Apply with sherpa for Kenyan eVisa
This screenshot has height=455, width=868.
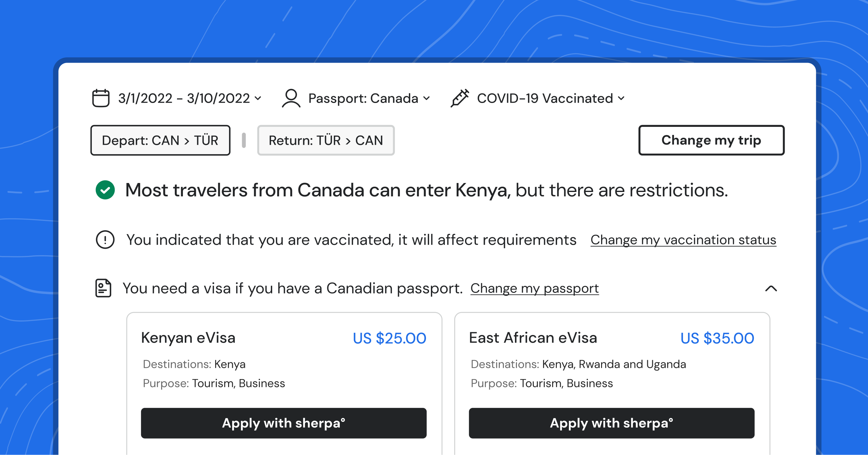pos(284,423)
